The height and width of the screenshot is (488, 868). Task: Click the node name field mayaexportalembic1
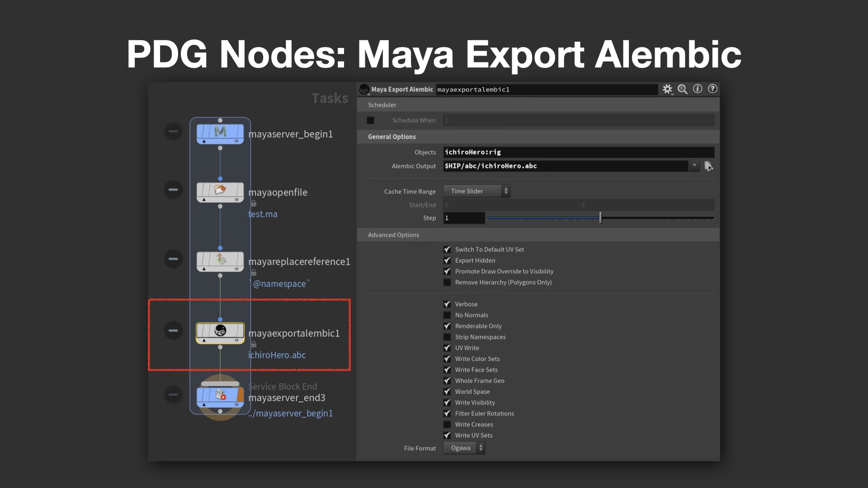[547, 89]
